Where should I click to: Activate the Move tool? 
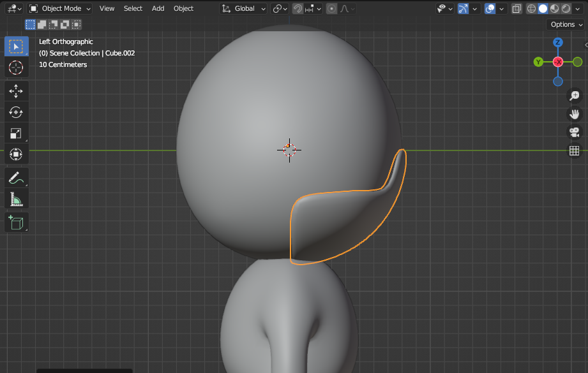(x=17, y=91)
